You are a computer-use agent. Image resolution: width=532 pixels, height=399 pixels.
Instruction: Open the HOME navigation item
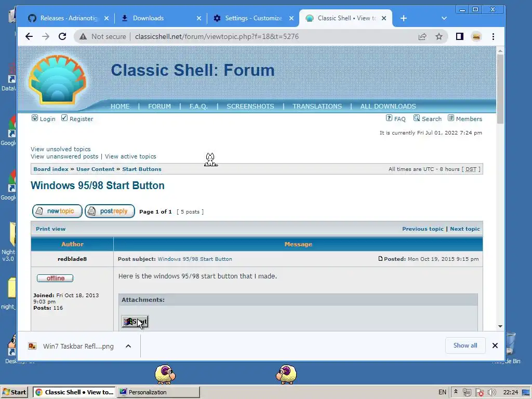[120, 106]
